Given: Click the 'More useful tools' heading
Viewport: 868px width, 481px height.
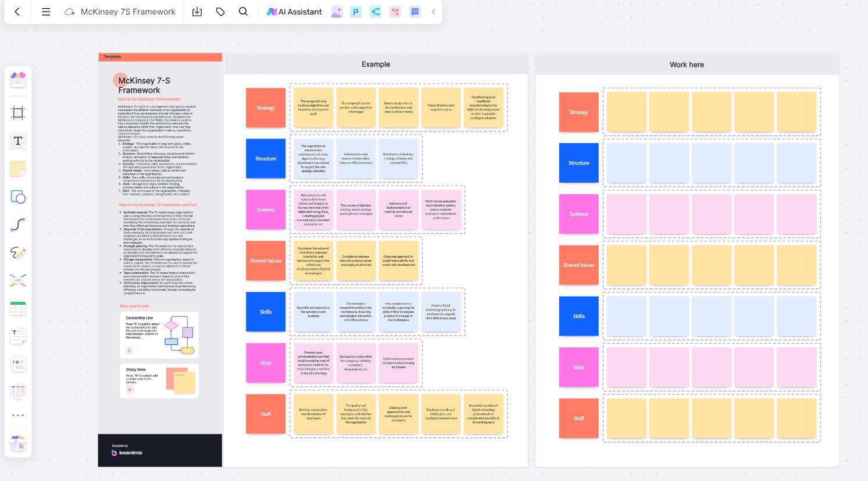Looking at the screenshot, I should click(134, 306).
